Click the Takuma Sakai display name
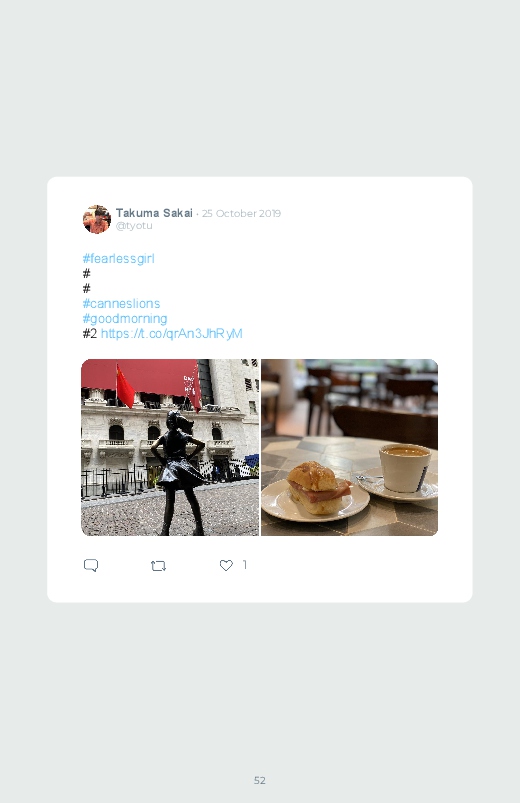The image size is (520, 803). (154, 213)
